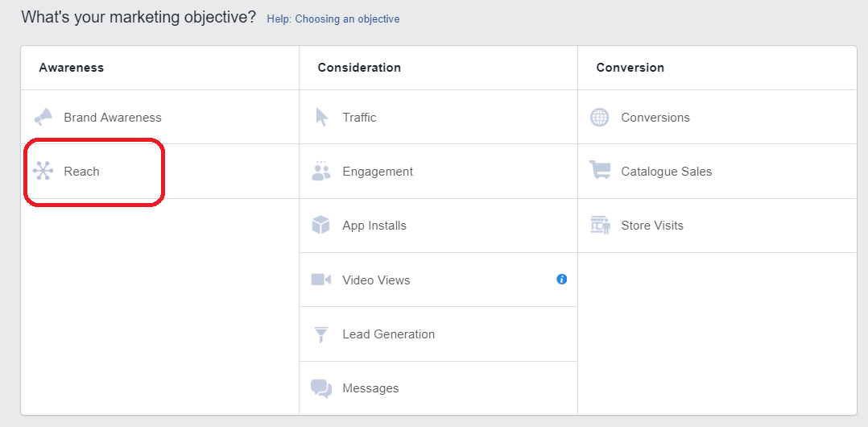This screenshot has height=427, width=868.
Task: Click the Store Visits storefront icon
Action: [x=600, y=226]
